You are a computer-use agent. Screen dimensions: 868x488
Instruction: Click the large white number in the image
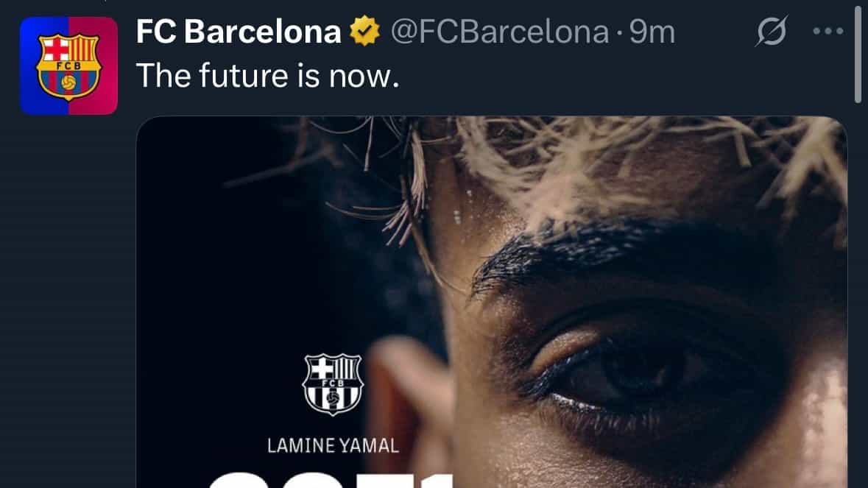(331, 480)
